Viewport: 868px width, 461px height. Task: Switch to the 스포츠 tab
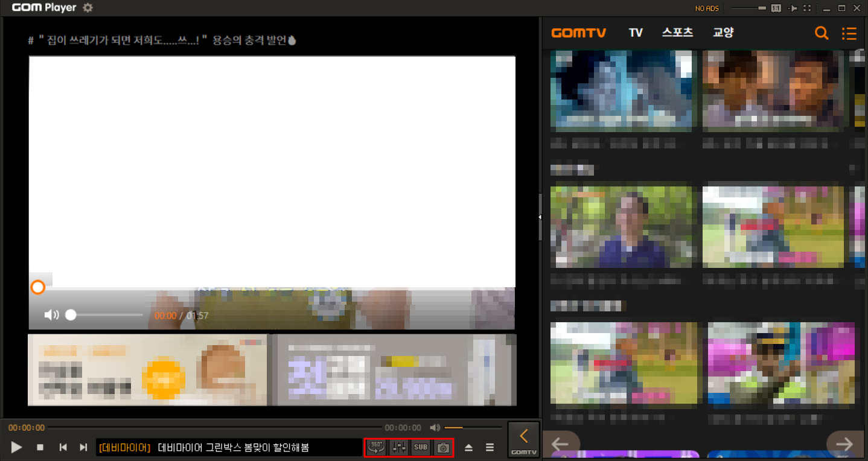click(677, 32)
